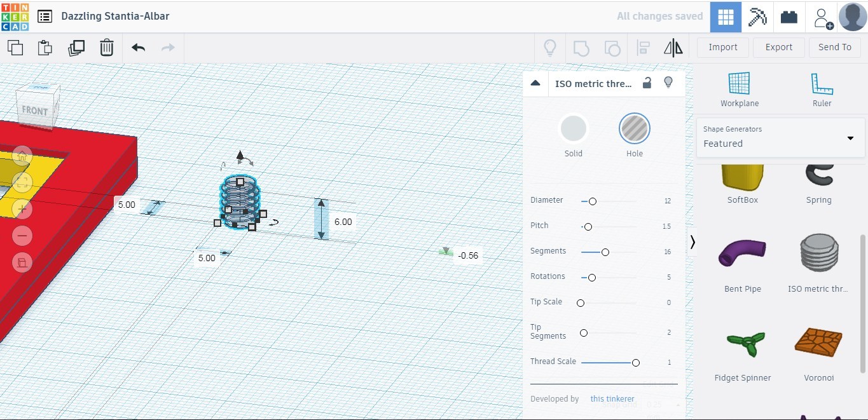868x420 pixels.
Task: Click the Pitch value 1.5
Action: (x=666, y=227)
